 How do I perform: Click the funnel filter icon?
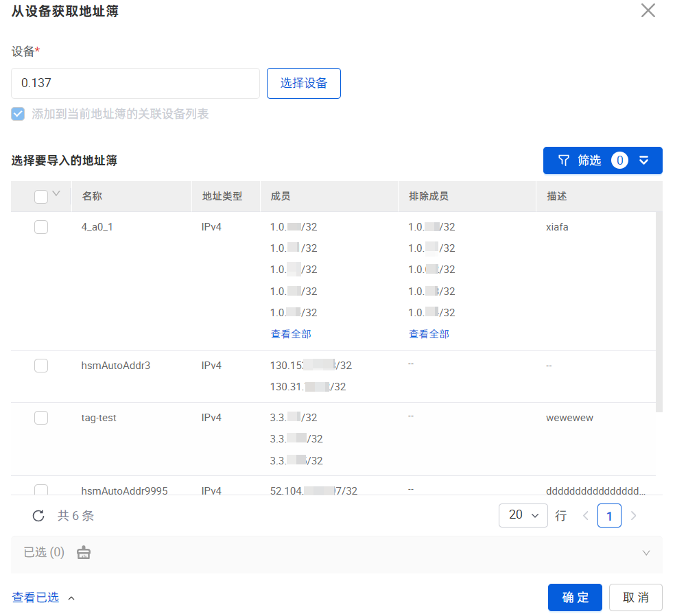tap(564, 161)
